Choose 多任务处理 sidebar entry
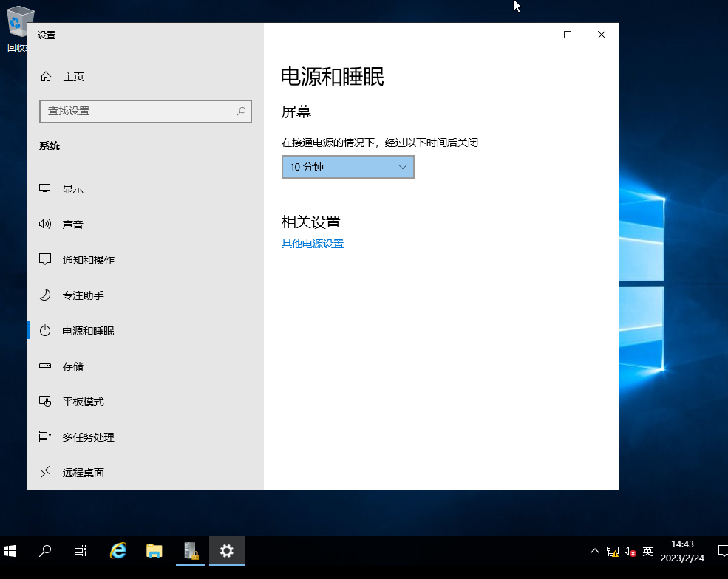This screenshot has height=579, width=728. click(x=88, y=437)
